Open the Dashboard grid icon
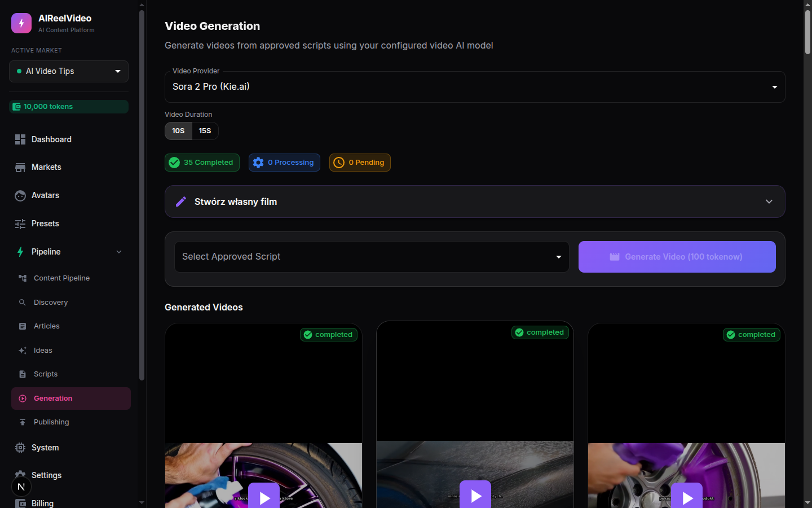The image size is (812, 508). point(20,139)
